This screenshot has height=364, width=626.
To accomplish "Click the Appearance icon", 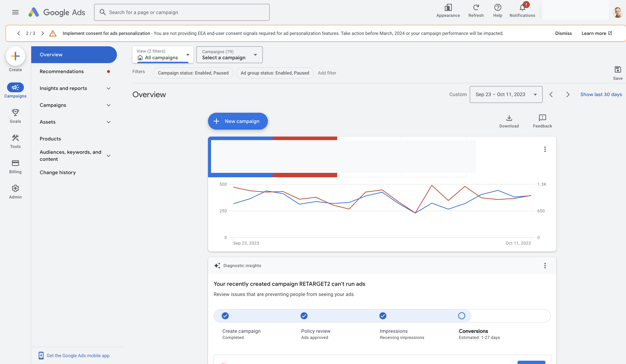I will coord(448,10).
